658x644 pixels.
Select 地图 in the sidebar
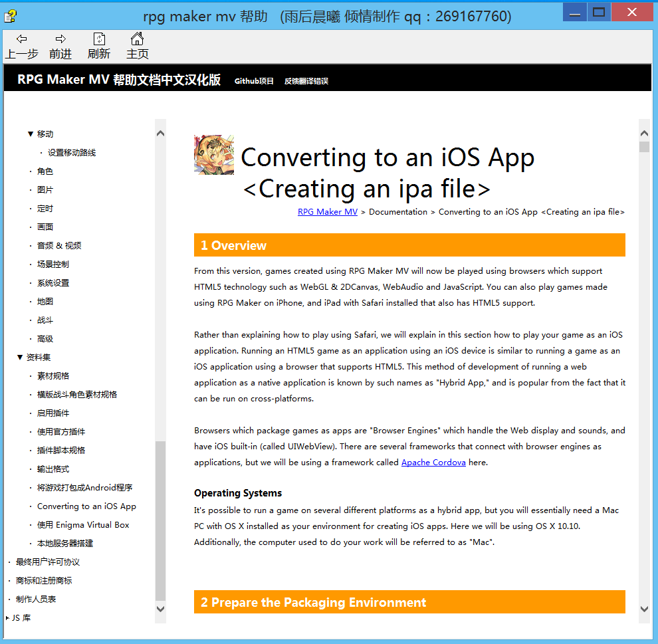tap(45, 301)
